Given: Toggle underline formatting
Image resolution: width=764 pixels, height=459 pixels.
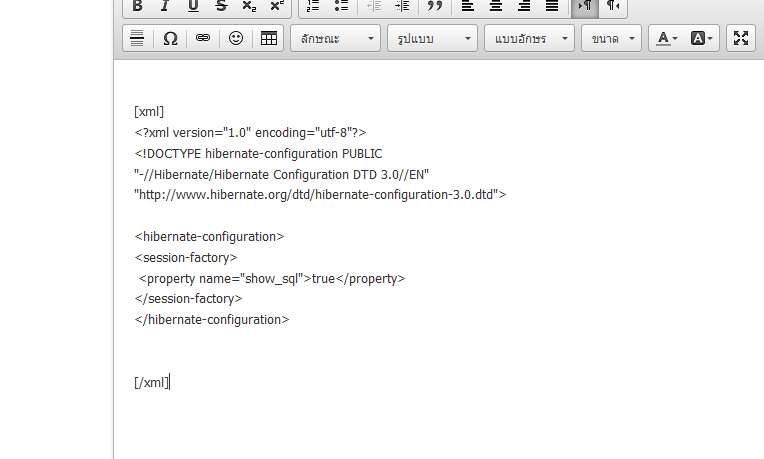Looking at the screenshot, I should tap(193, 6).
